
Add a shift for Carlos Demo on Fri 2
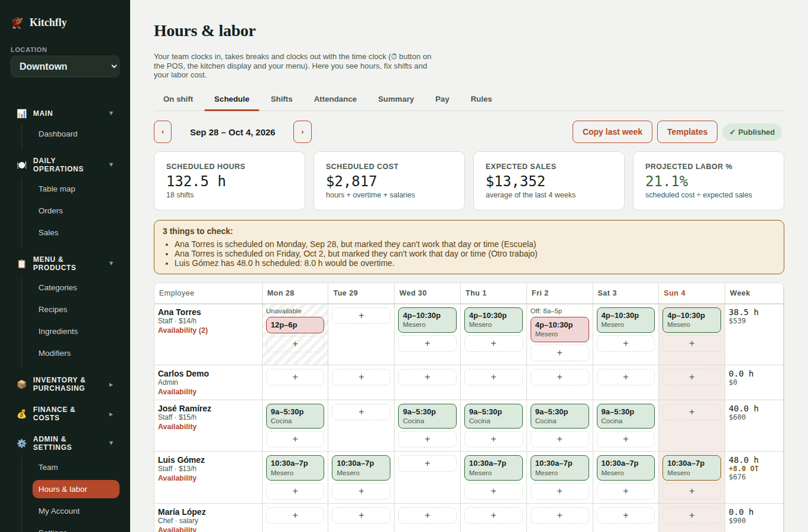pyautogui.click(x=560, y=377)
